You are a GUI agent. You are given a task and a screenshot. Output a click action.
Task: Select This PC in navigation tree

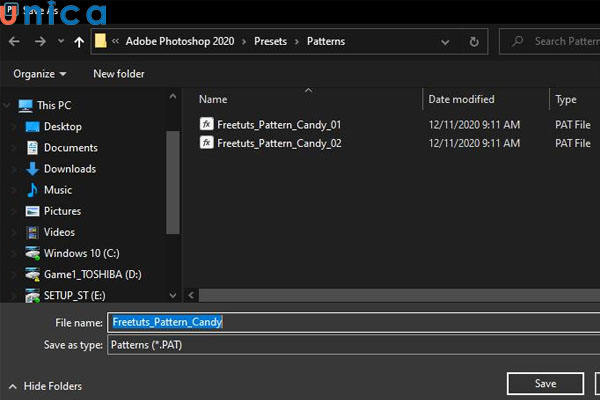(x=54, y=105)
